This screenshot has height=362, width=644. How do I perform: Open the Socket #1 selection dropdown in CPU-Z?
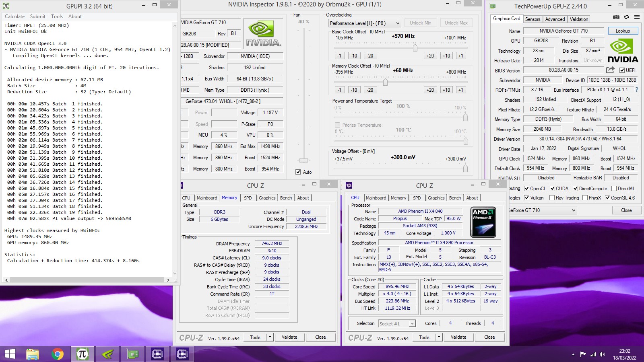[x=397, y=323]
